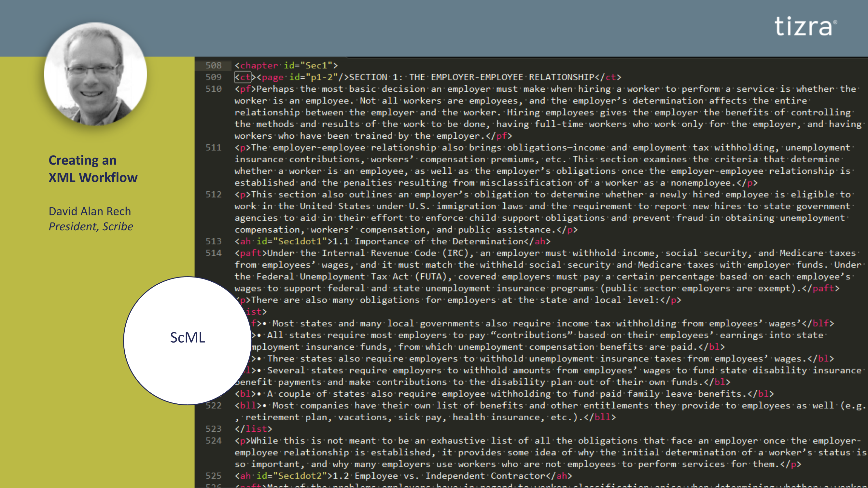The height and width of the screenshot is (488, 868).
Task: Click the highlighted opening ct tag
Action: 243,77
